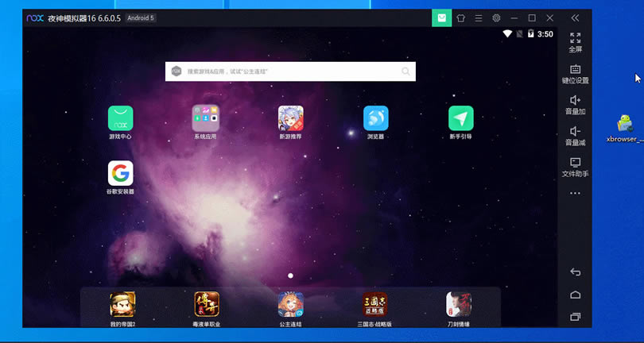
Task: Launch the 我的帝国2 game from the dock
Action: click(122, 304)
